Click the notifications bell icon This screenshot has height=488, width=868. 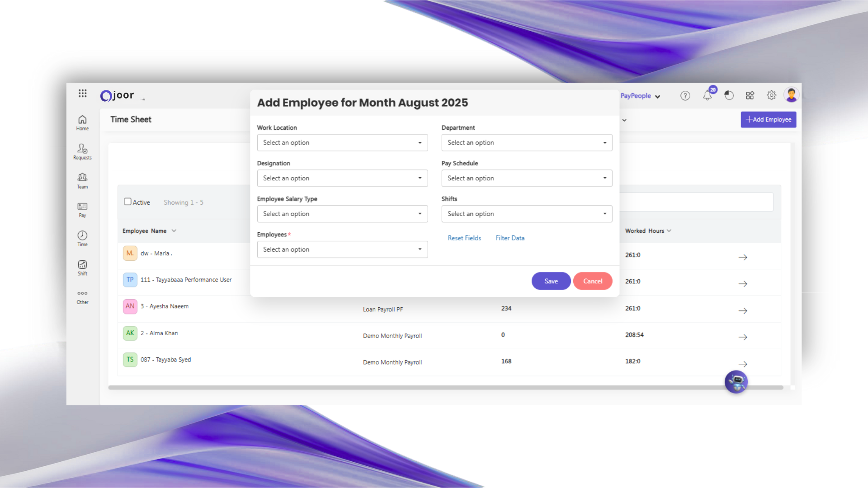[x=707, y=96]
